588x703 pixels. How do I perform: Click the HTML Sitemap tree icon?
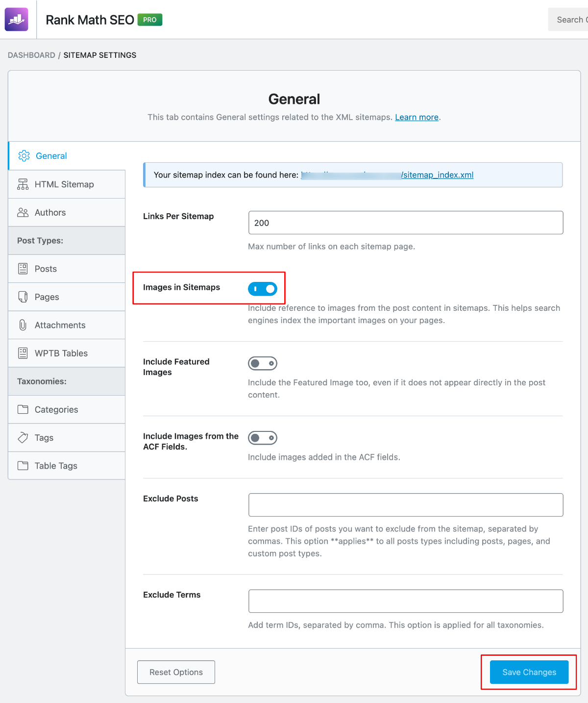(x=23, y=184)
